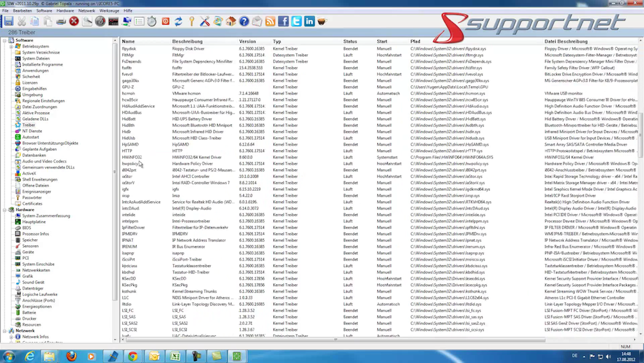Open the Netzwerk menu

(x=87, y=11)
